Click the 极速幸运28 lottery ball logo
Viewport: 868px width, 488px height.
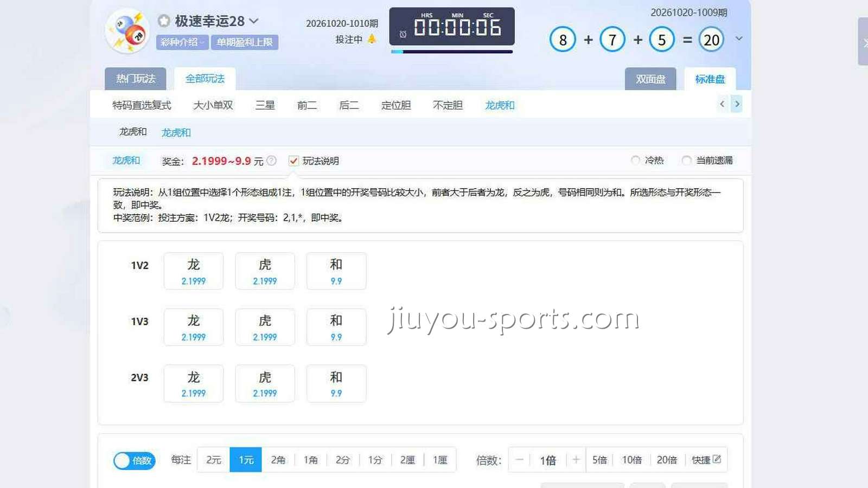coord(127,31)
